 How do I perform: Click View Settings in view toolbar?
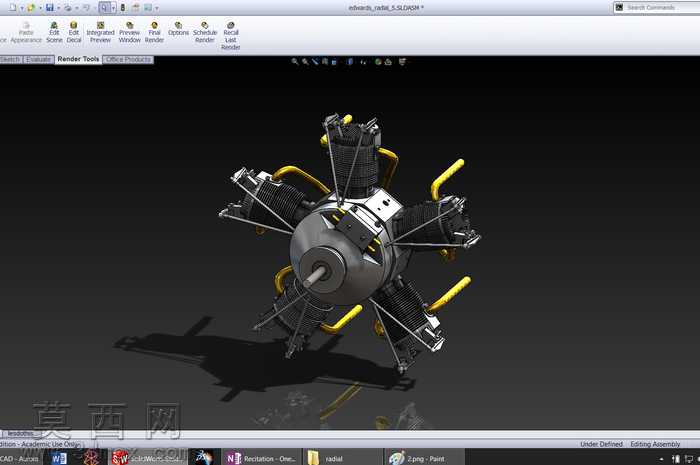click(402, 62)
